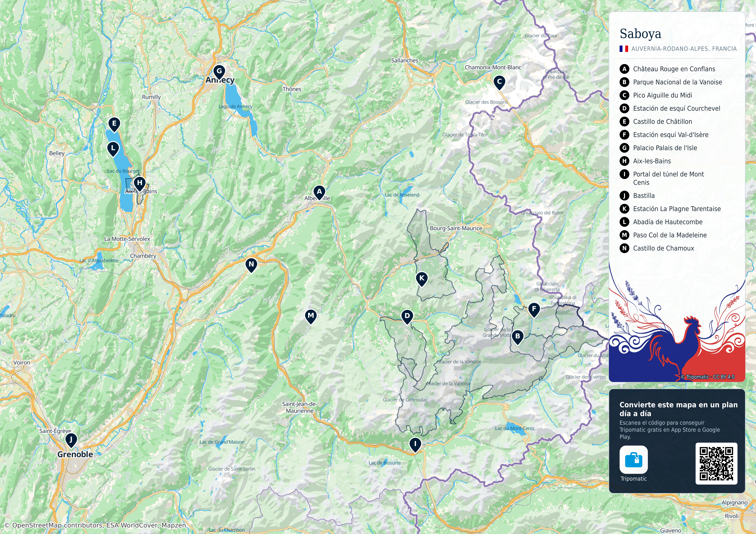Select map pin L on Lac du Bourget
756x534 pixels.
pyautogui.click(x=113, y=149)
